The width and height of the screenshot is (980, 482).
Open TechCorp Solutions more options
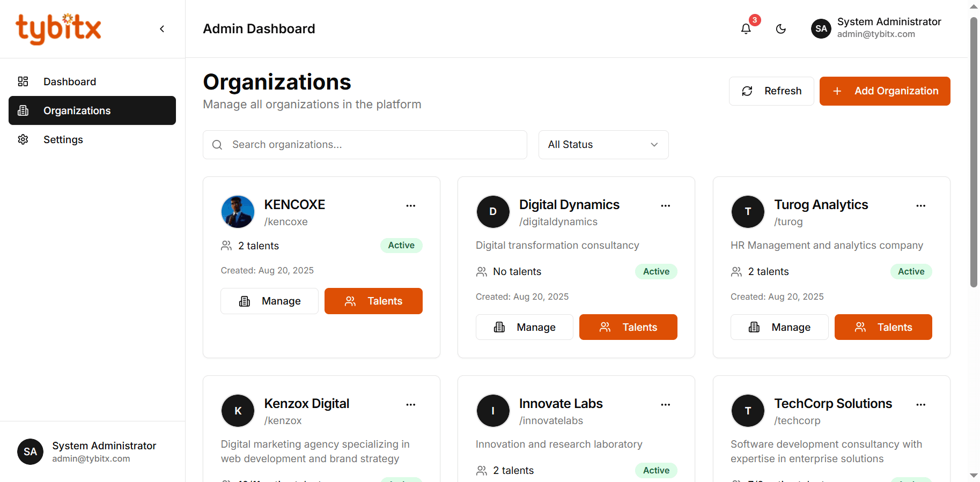921,405
